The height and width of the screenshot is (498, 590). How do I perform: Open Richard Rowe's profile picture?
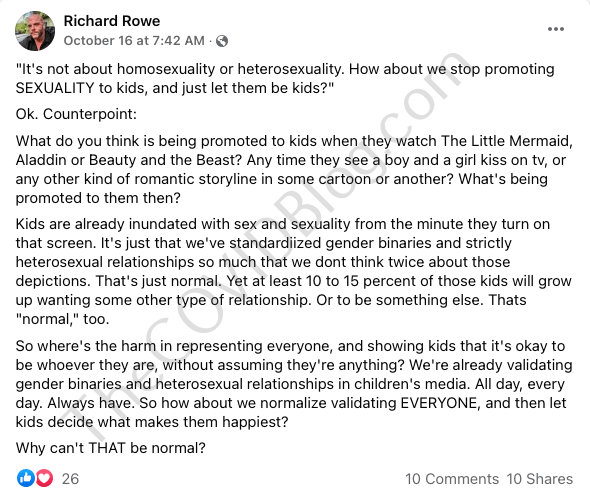pyautogui.click(x=35, y=31)
